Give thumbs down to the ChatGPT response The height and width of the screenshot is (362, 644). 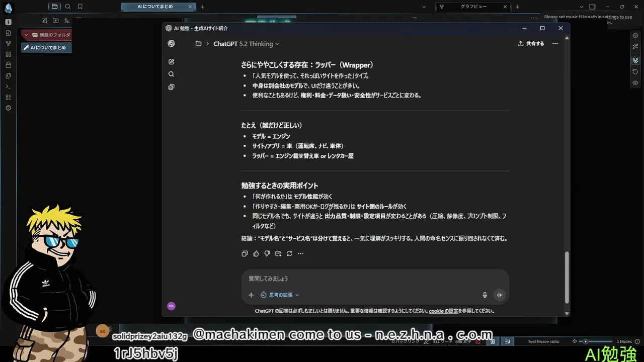coord(267,253)
